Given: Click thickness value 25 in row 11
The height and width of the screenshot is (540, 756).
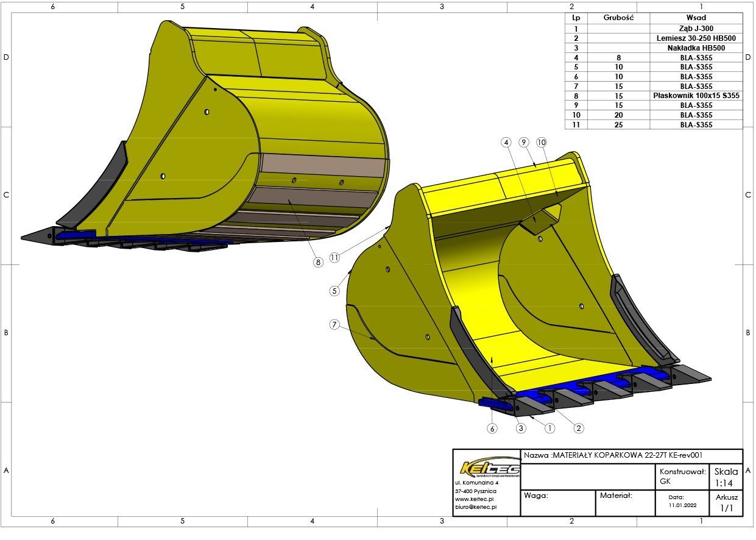Looking at the screenshot, I should point(619,124).
